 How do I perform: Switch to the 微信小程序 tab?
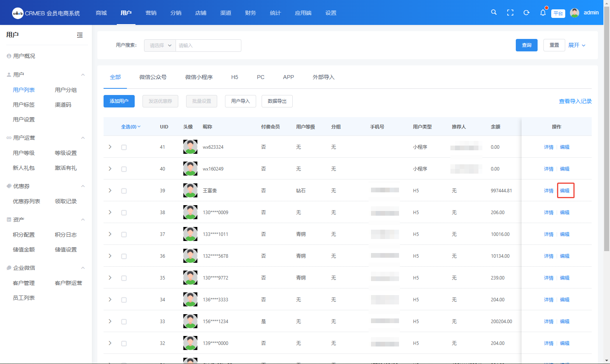(x=199, y=77)
